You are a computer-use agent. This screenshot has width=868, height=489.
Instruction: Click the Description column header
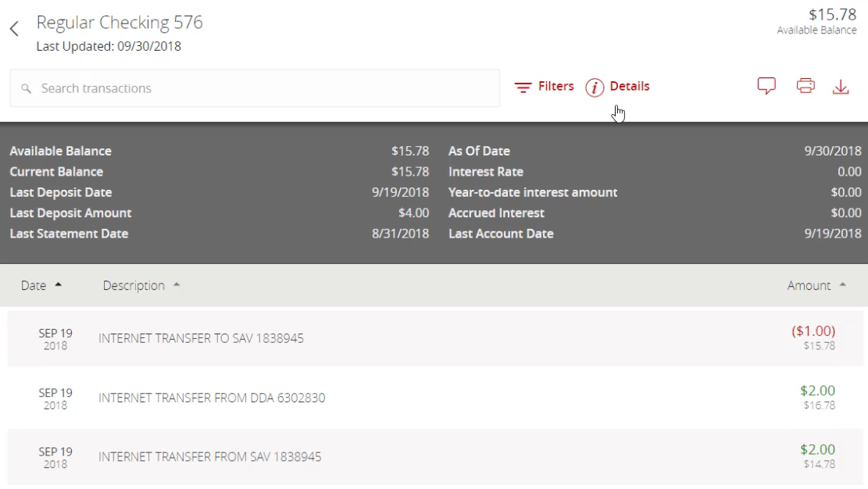pos(134,286)
